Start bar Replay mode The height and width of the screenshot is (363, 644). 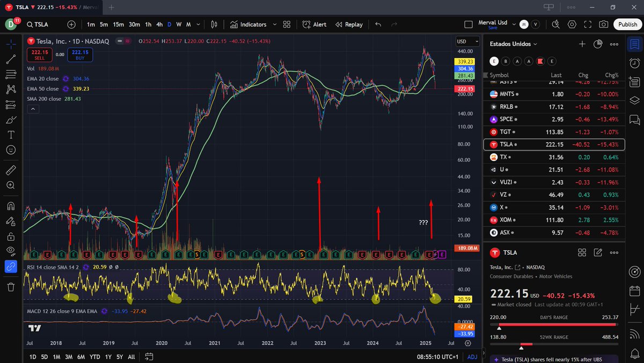[349, 24]
